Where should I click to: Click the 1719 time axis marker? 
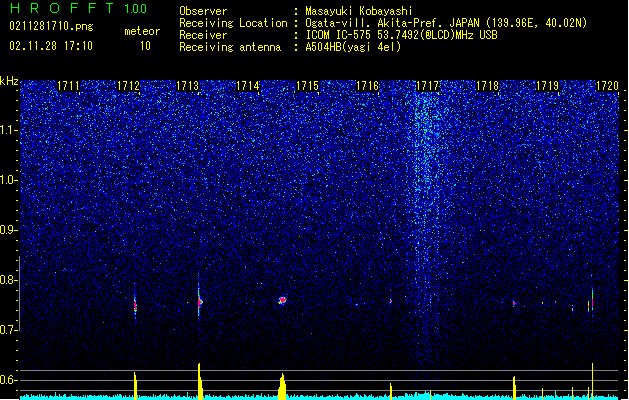[x=548, y=86]
